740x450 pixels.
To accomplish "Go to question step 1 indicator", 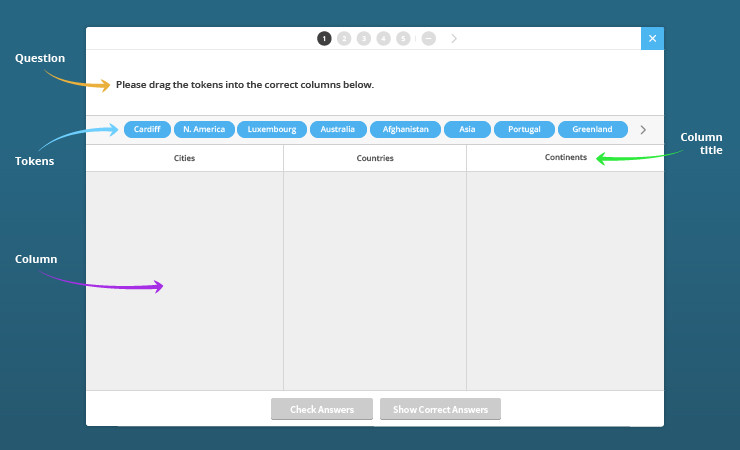I will click(x=324, y=39).
